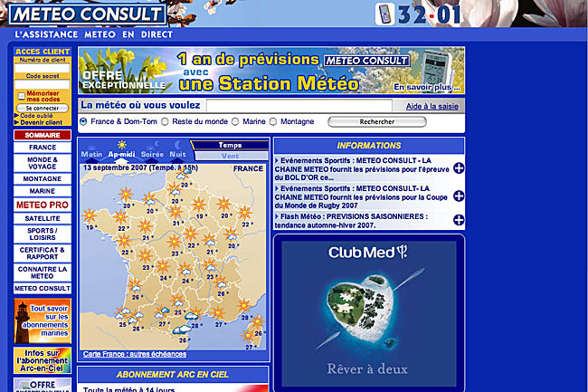This screenshot has height=392, width=588.
Task: Click the Brittany tip sun icon 19°
Action: click(x=90, y=216)
